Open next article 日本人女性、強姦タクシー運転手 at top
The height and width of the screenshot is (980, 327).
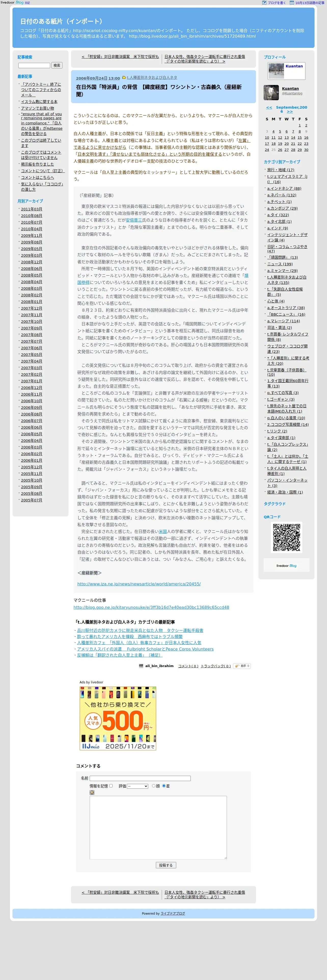pos(205,59)
